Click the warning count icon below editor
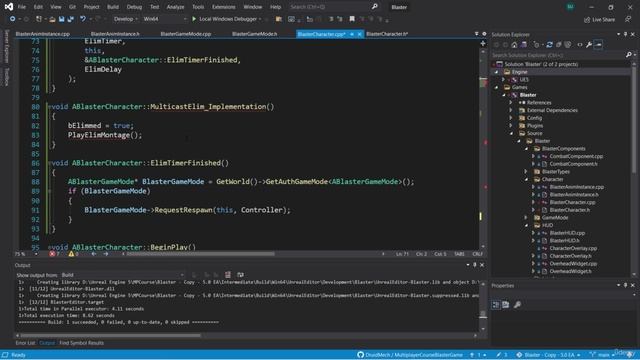The image size is (640, 360). coord(71,254)
